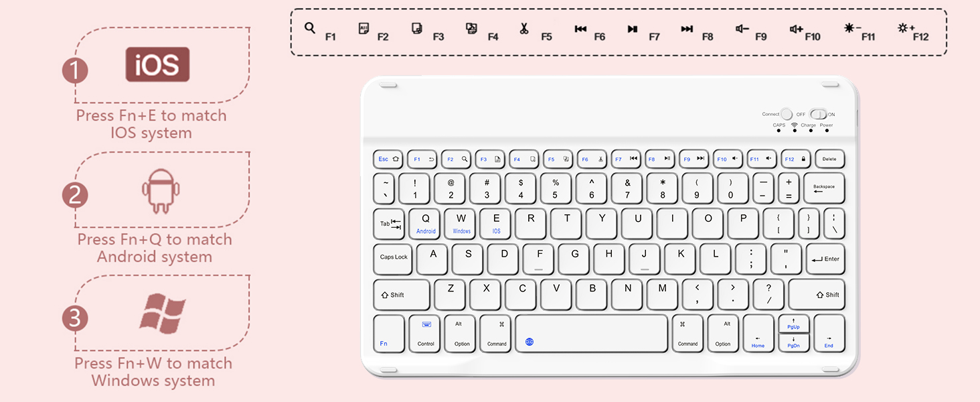Tap the F2 search key on keyboard
The image size is (980, 402).
[x=457, y=159]
